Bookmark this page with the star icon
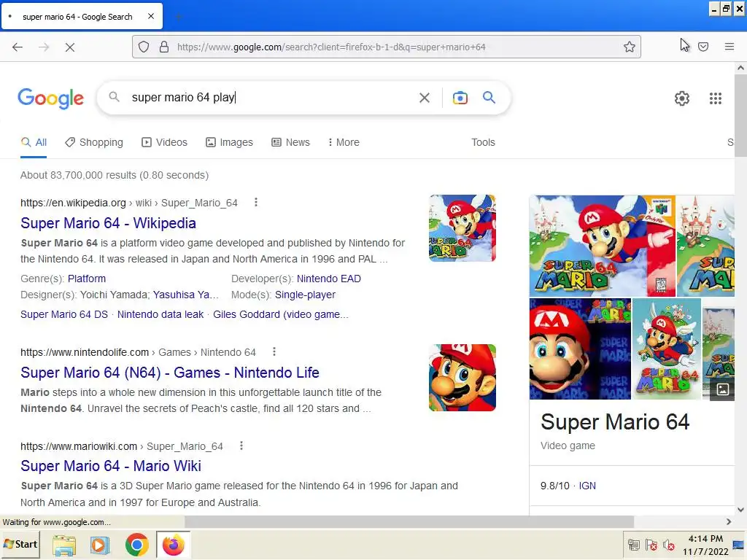Image resolution: width=747 pixels, height=560 pixels. click(630, 47)
